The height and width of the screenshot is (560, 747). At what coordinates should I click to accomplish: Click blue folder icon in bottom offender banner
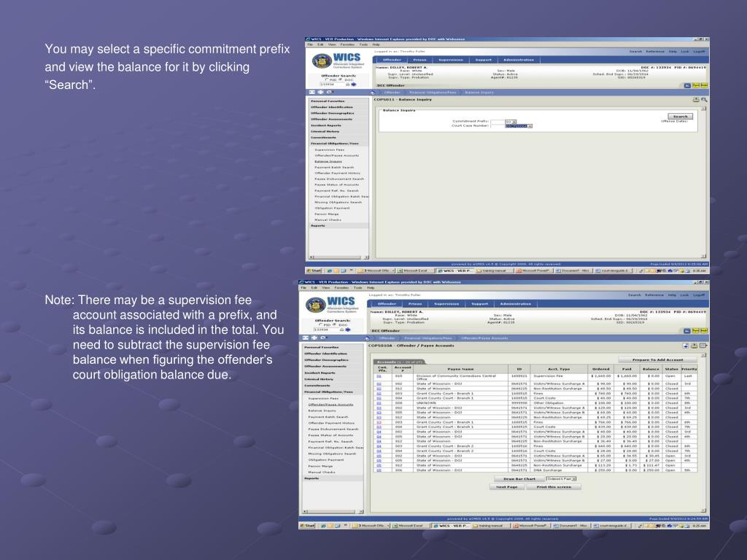(x=687, y=330)
